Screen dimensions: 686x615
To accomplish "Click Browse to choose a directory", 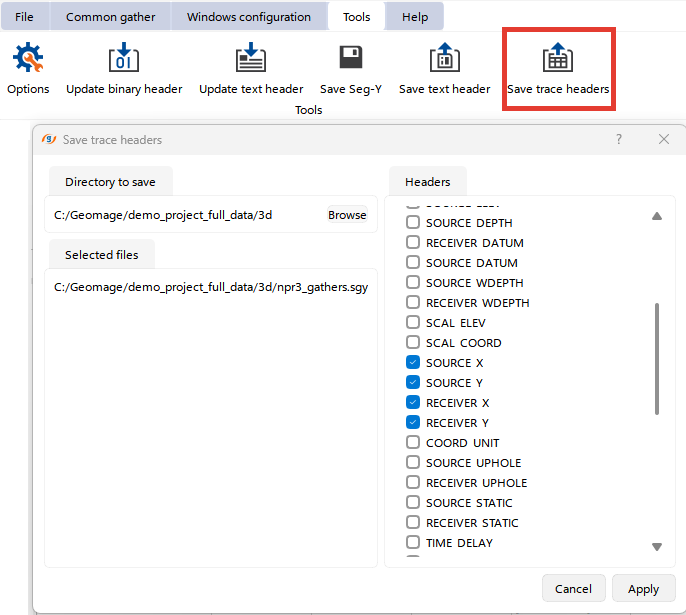I will tap(347, 215).
